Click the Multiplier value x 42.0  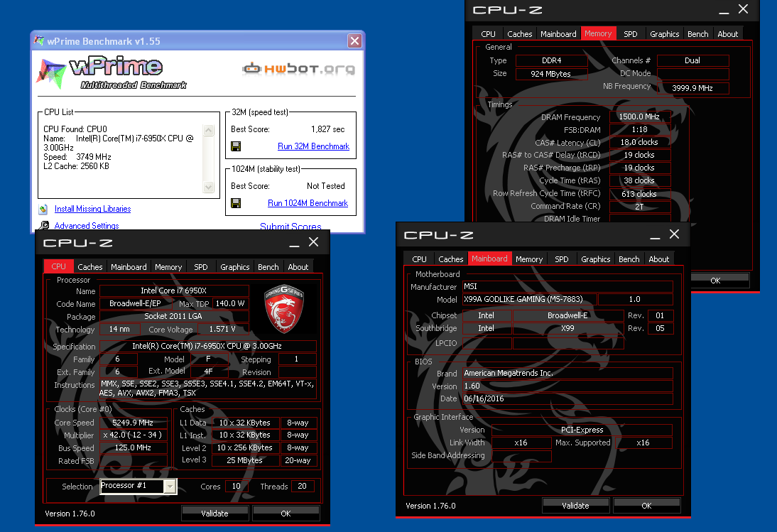pos(133,435)
